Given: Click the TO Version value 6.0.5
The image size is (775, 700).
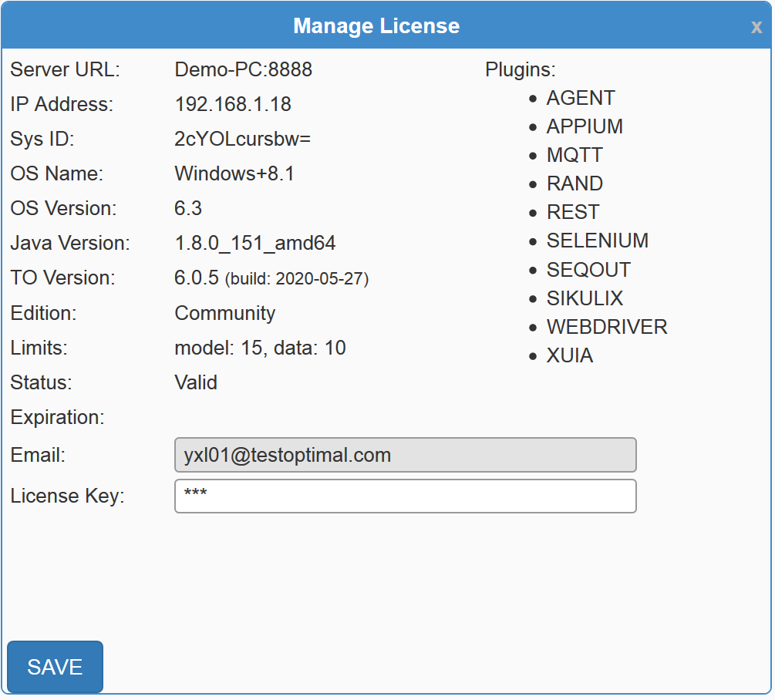Looking at the screenshot, I should 197,278.
